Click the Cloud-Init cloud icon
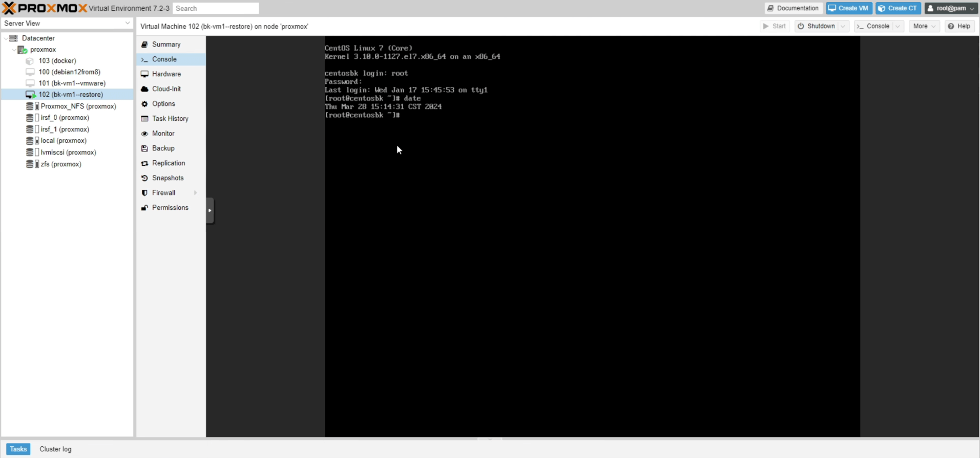The height and width of the screenshot is (458, 980). pos(144,89)
